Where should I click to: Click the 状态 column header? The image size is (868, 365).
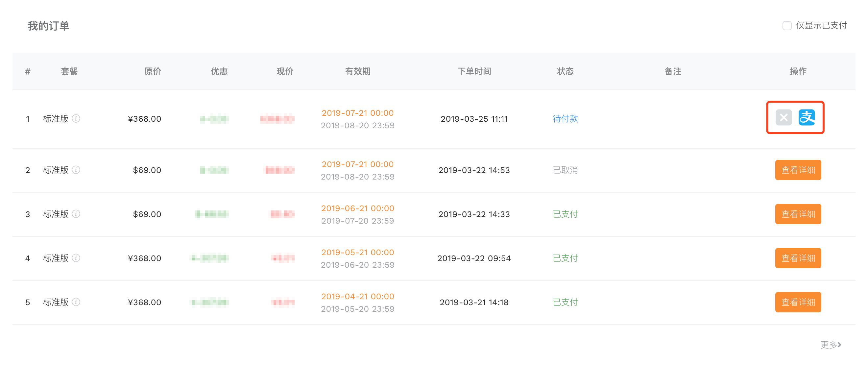pos(565,71)
